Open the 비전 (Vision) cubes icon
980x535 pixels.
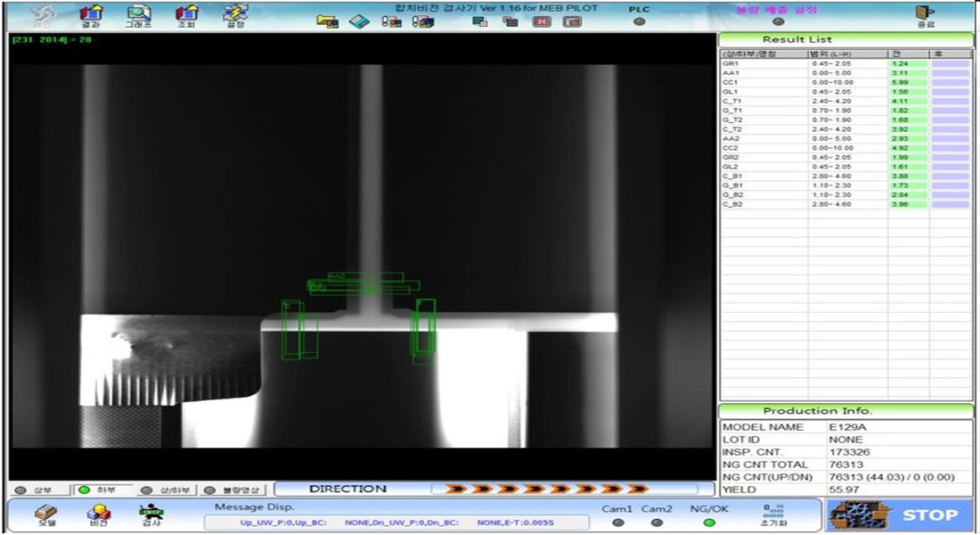pyautogui.click(x=98, y=515)
